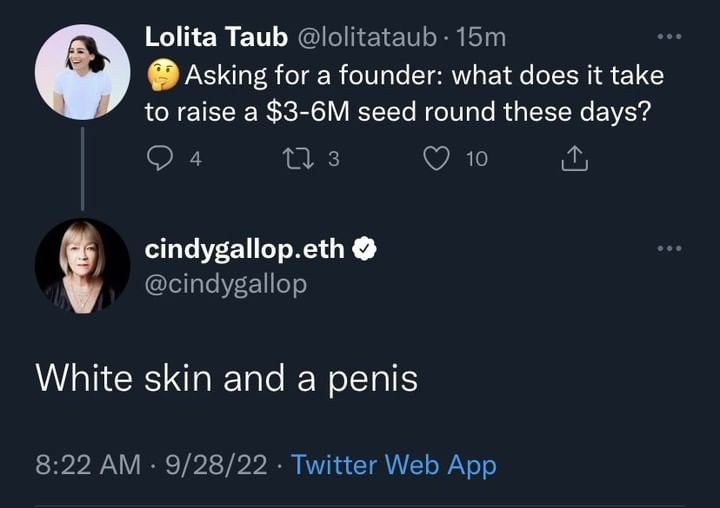Share Lolita Taub's tweet

coord(575,158)
